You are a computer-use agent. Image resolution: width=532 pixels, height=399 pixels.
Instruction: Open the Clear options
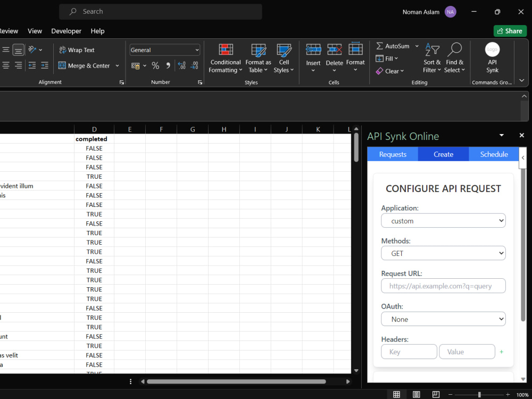coord(389,71)
